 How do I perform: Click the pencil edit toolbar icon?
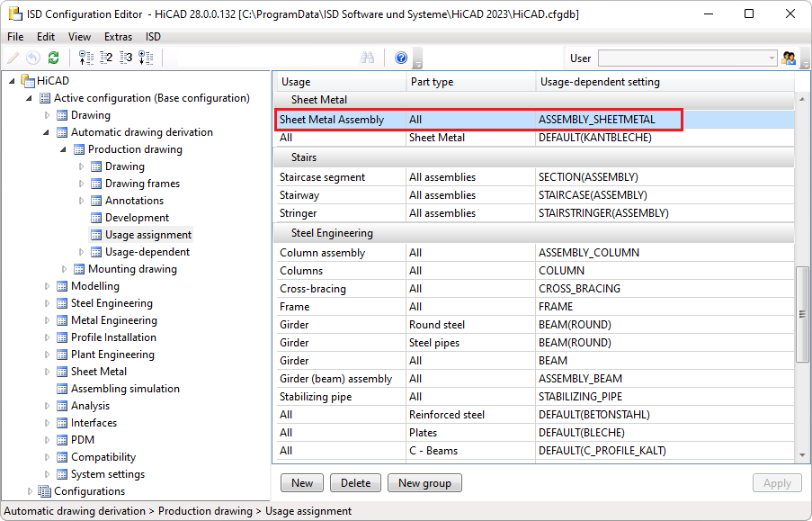point(13,58)
